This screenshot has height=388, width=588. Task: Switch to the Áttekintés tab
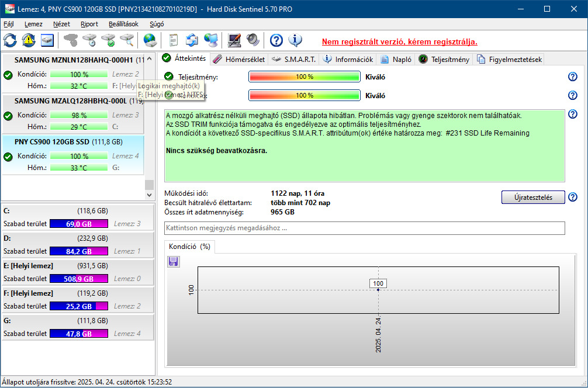[184, 58]
